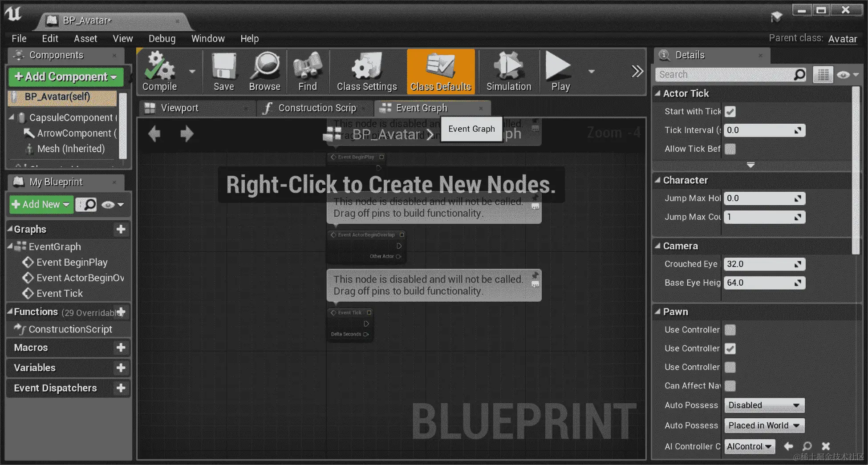
Task: Browse to AI Controller class magnifier
Action: (x=807, y=446)
